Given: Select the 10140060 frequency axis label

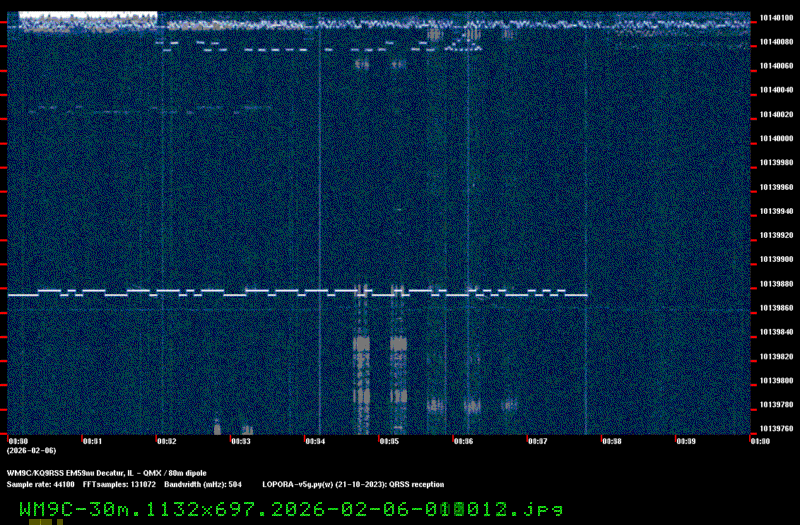Looking at the screenshot, I should (777, 66).
